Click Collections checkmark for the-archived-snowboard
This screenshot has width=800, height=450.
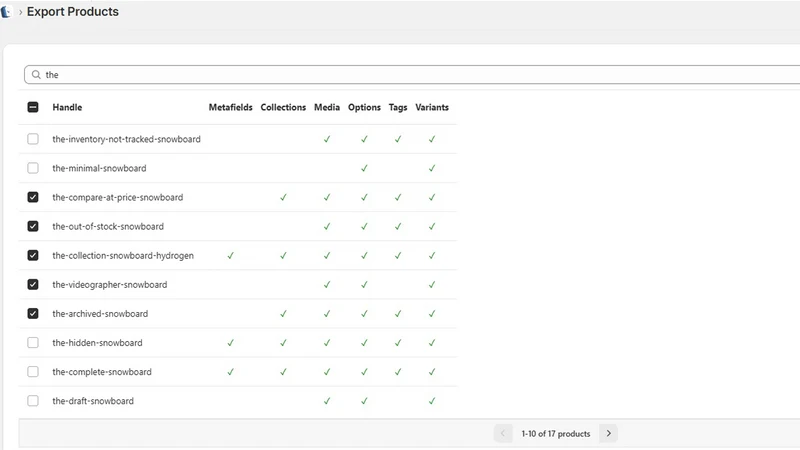(x=283, y=313)
